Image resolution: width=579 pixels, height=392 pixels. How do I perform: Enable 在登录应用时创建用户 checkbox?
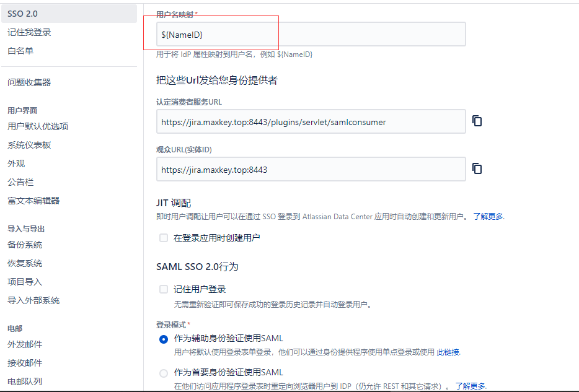164,238
